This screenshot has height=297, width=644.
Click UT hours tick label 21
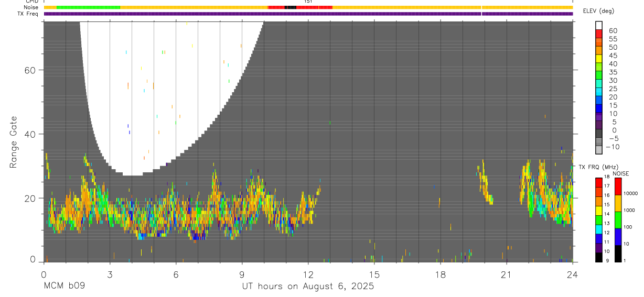506,274
